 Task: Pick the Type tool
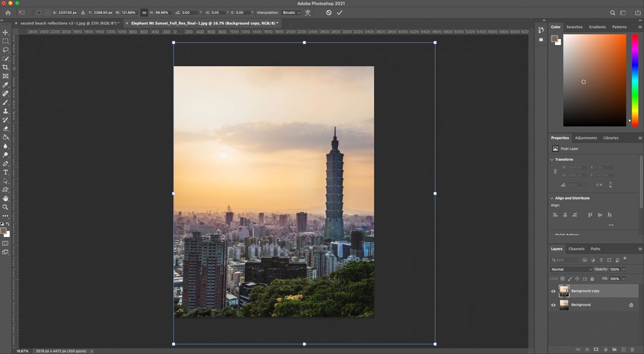point(5,172)
